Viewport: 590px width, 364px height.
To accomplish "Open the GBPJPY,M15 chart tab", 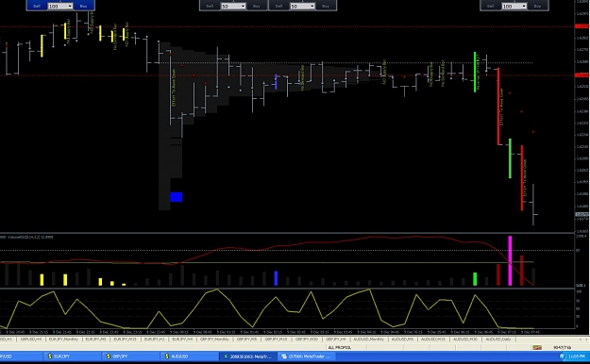I will [x=276, y=339].
